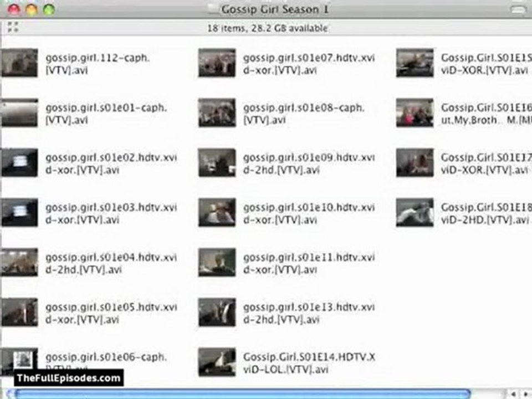Click the gossip.girl.s01e03.hdtv.xvid-xor file name

(111, 213)
